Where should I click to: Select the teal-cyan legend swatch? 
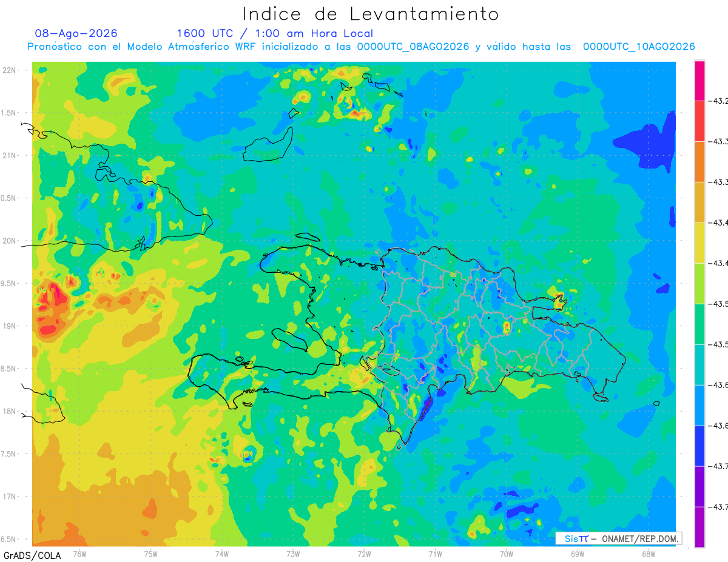pyautogui.click(x=699, y=364)
